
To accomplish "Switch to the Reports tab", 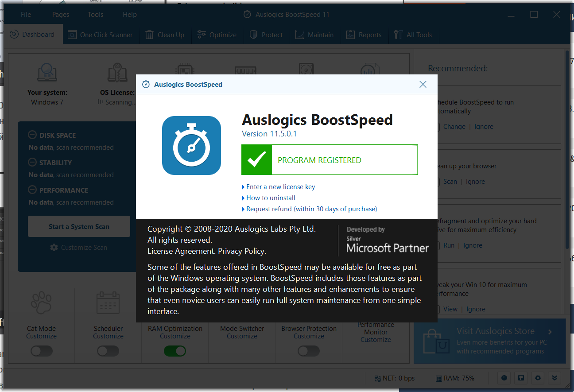I will coord(364,35).
